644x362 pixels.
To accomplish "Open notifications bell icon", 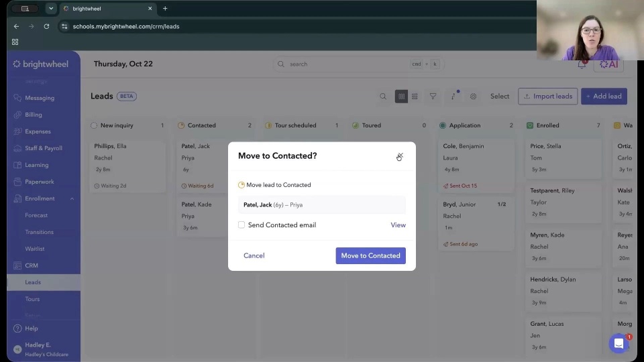I will (582, 64).
